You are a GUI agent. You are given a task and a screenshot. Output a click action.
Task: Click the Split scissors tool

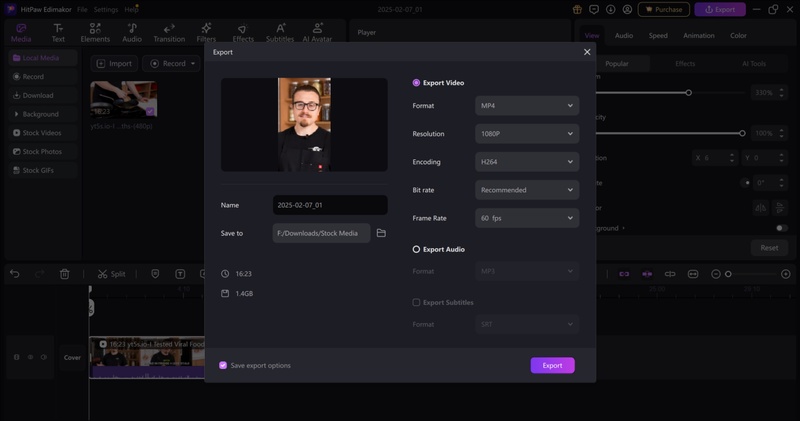112,274
